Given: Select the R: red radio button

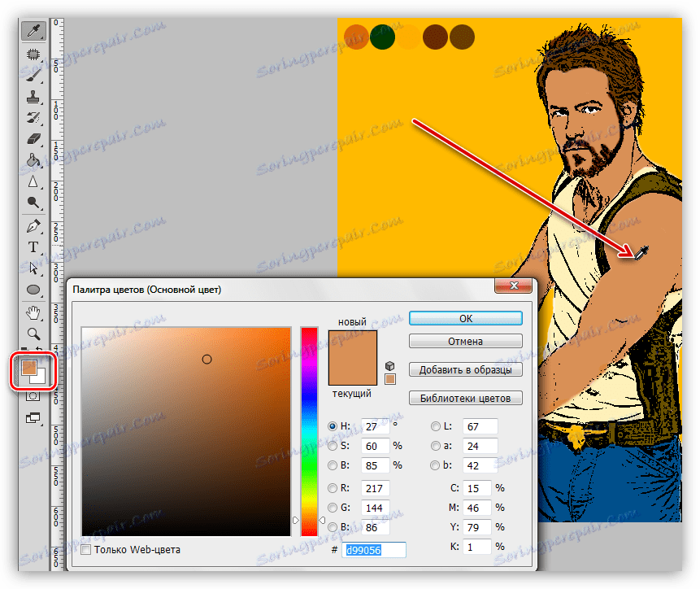Looking at the screenshot, I should click(x=333, y=488).
